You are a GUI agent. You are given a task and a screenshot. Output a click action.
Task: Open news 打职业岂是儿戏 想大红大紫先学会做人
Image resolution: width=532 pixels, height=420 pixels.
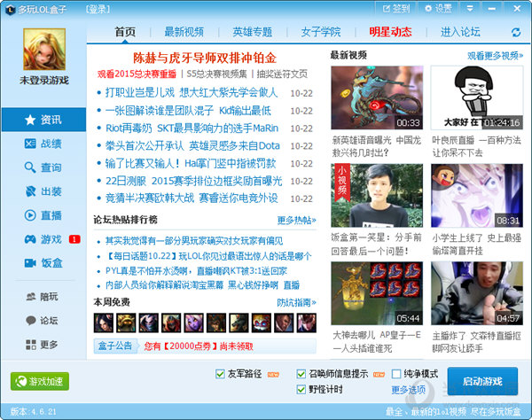point(192,92)
